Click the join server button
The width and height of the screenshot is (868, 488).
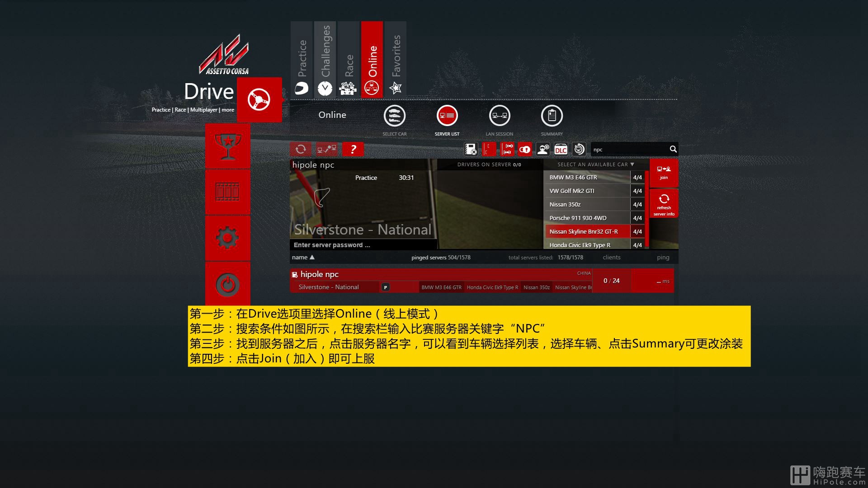point(664,173)
